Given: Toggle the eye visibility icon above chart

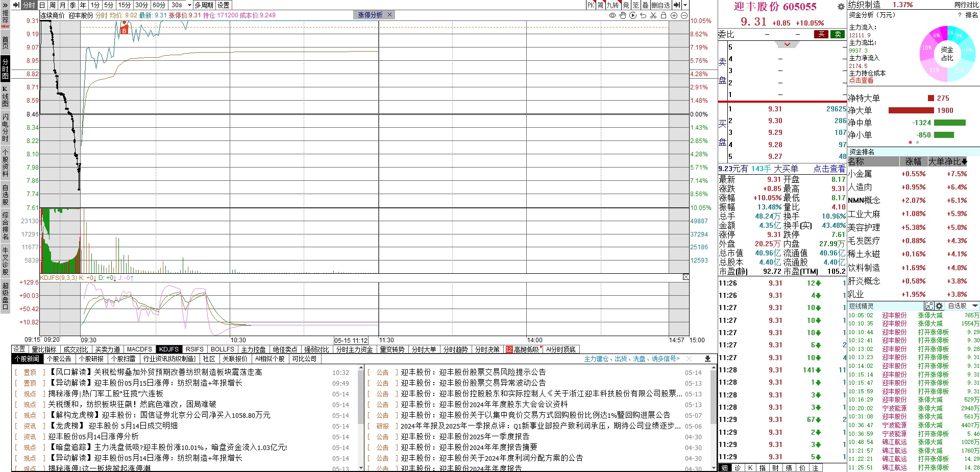Looking at the screenshot, I should tap(612, 15).
